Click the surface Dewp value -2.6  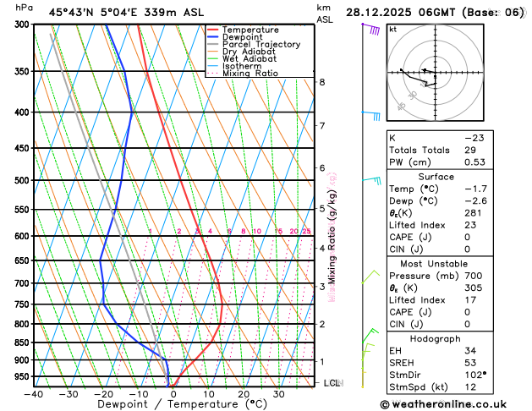coord(475,200)
